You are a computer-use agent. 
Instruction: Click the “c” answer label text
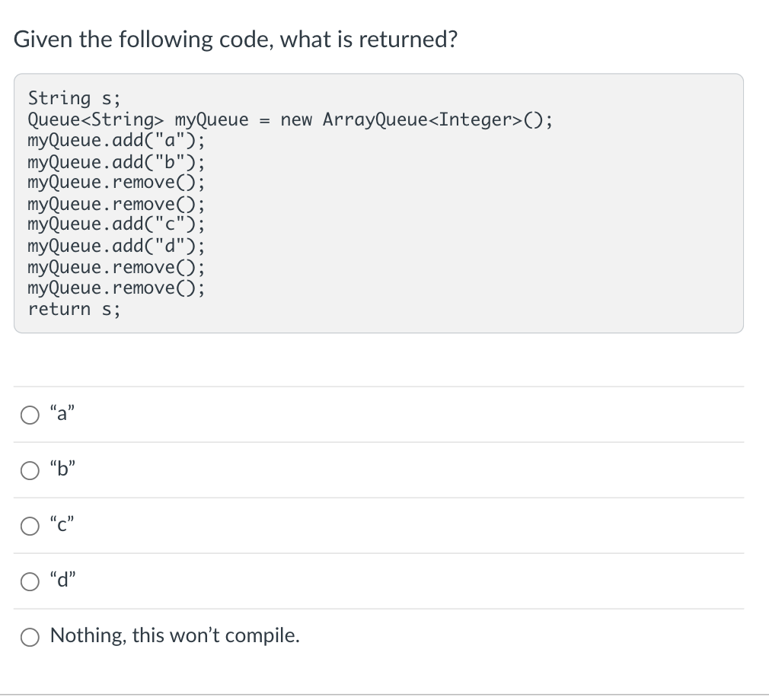[x=62, y=524]
